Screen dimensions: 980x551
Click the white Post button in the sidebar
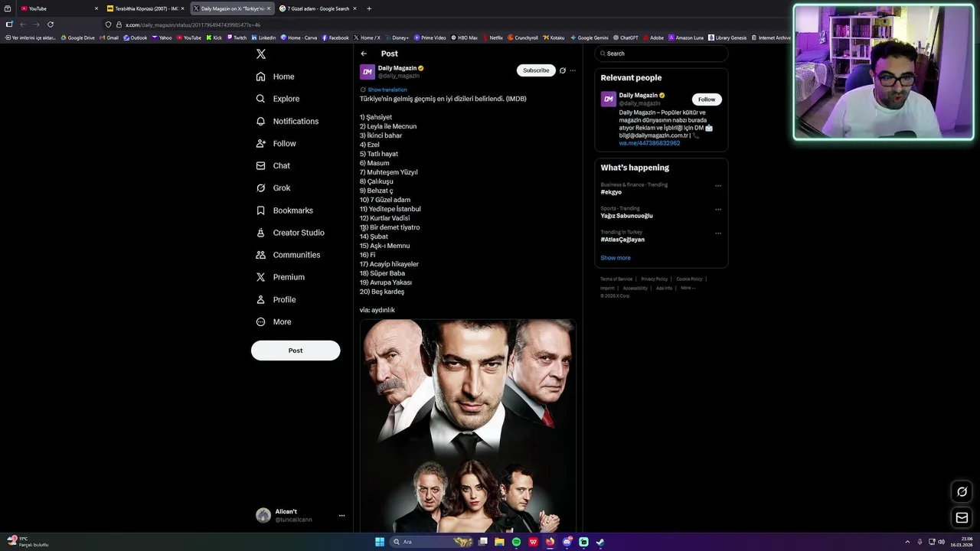pos(296,350)
